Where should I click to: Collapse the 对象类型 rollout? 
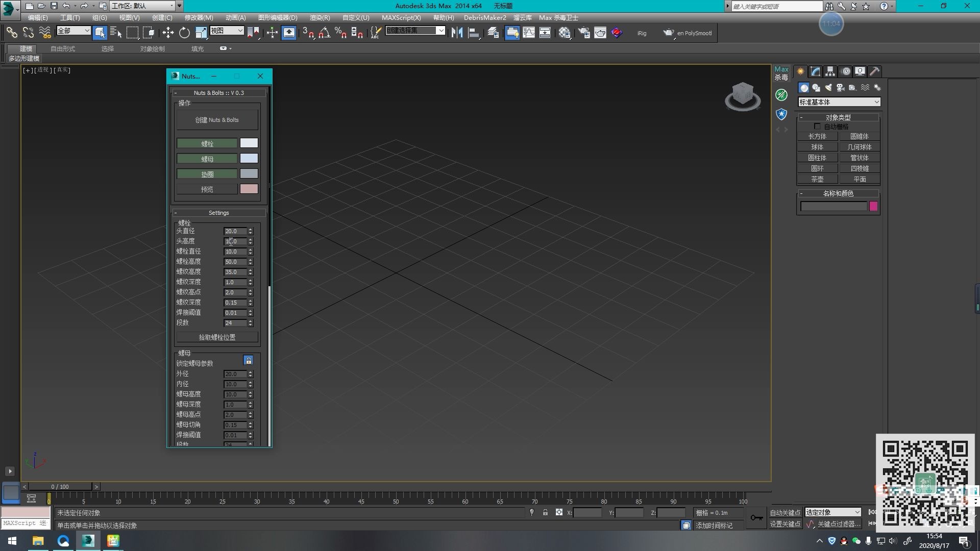838,117
